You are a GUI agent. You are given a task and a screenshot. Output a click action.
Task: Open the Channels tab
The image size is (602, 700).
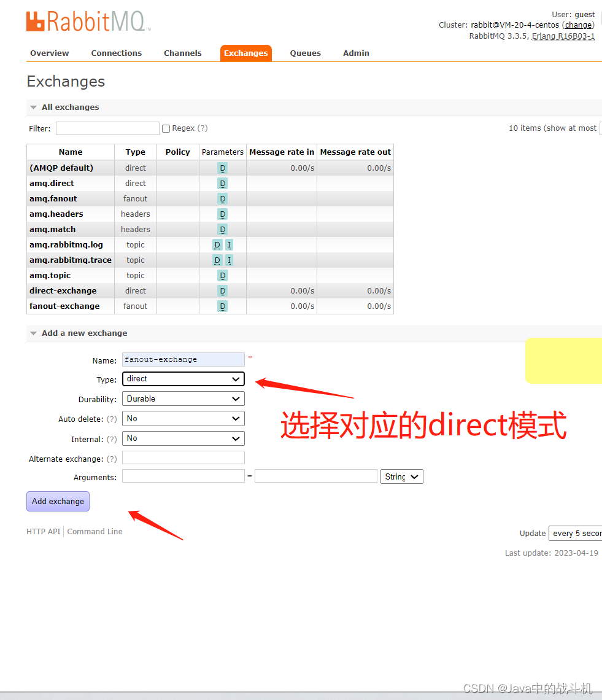click(182, 53)
